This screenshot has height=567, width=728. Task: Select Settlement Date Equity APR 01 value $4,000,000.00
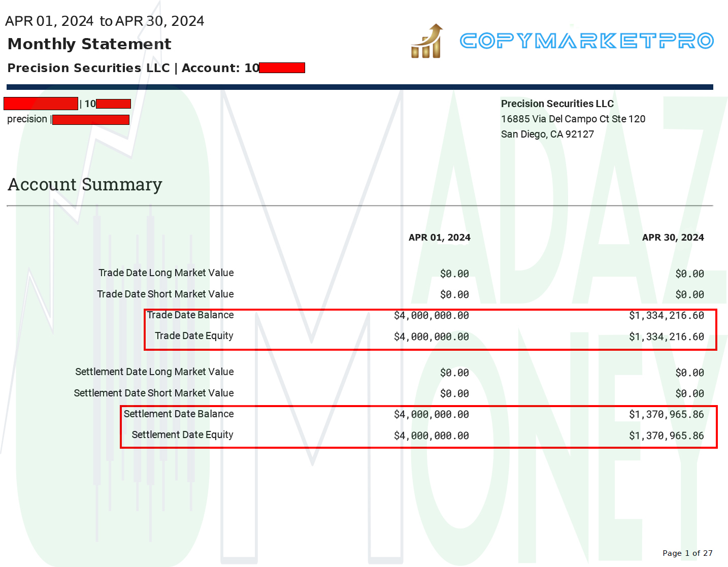click(432, 436)
